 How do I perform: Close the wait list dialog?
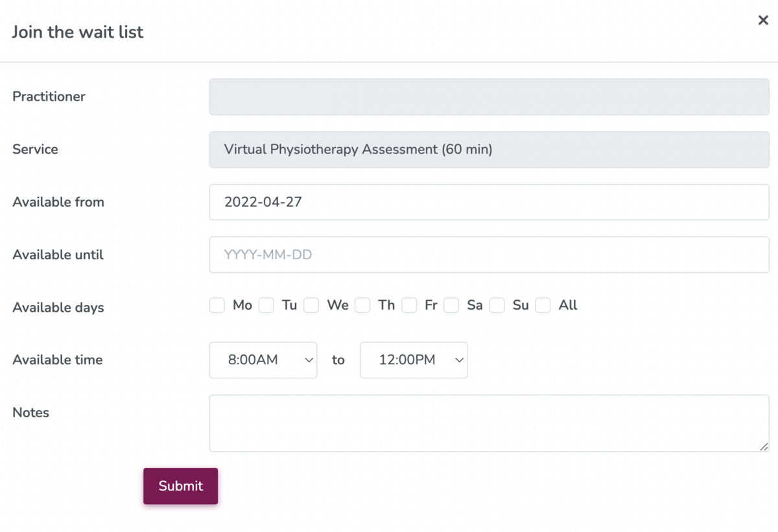763,20
